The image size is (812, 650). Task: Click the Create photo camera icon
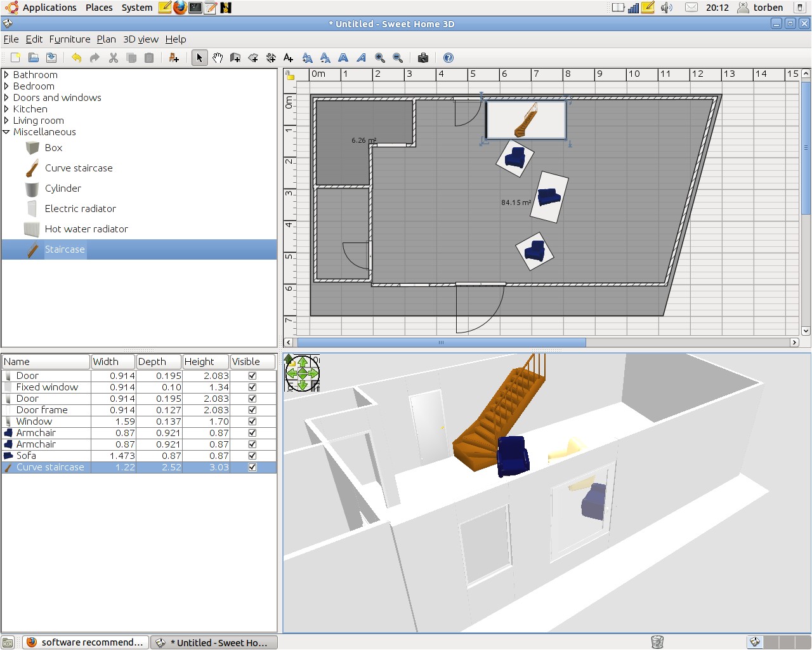(423, 58)
